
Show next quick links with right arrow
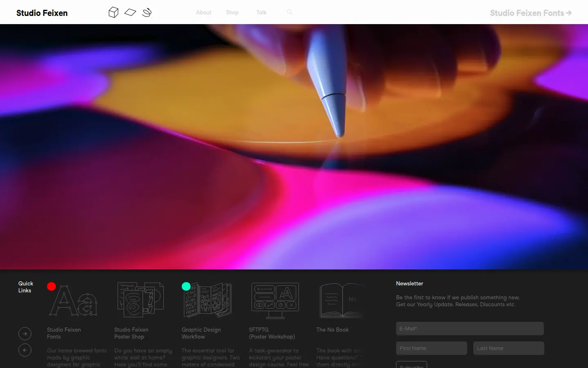pyautogui.click(x=25, y=334)
